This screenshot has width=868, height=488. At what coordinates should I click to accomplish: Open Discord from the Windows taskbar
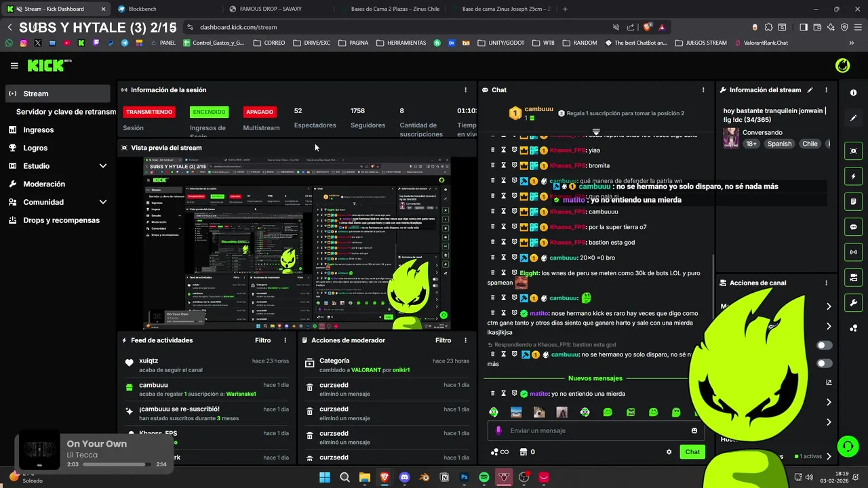click(405, 477)
